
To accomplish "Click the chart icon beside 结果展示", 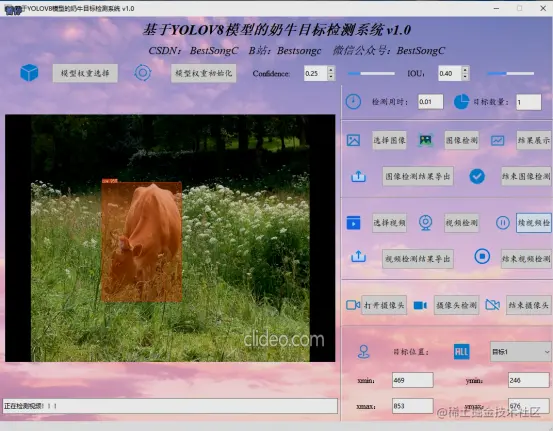I will (x=497, y=141).
